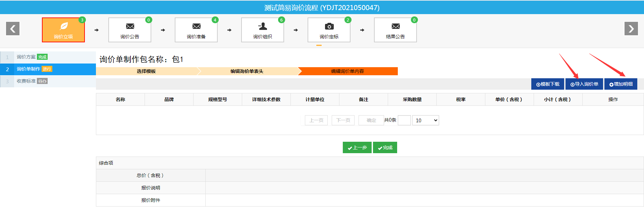This screenshot has width=644, height=219.
Task: Select the 询价组织 person icon step
Action: tap(263, 30)
